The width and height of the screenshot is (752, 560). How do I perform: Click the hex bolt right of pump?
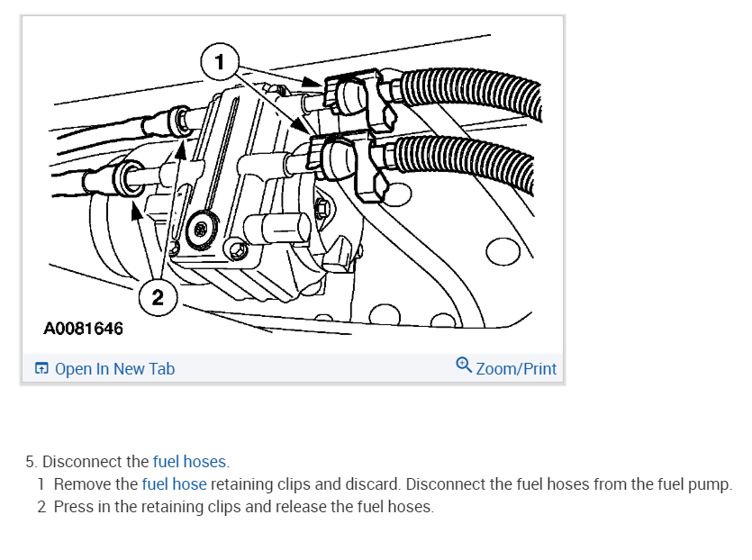point(322,209)
